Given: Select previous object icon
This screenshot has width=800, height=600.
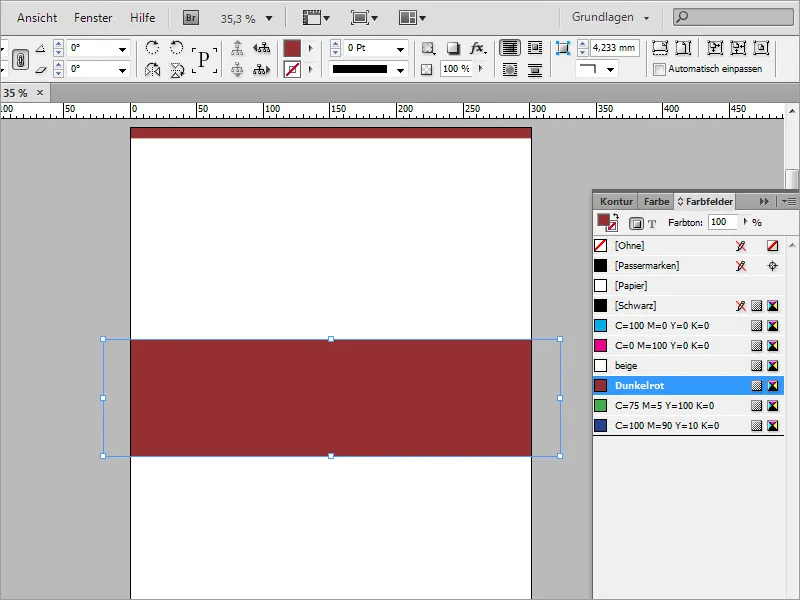Looking at the screenshot, I should 262,48.
